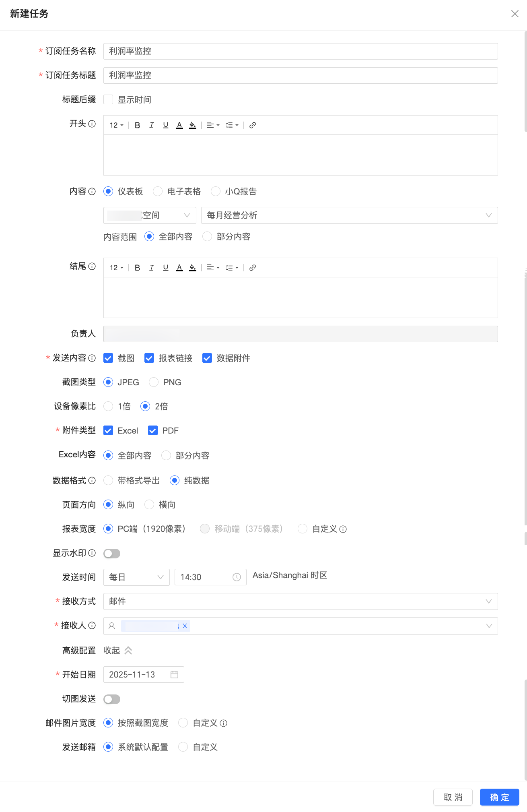Click info icon beside 邮件图片宽度 自定义
The height and width of the screenshot is (812, 527).
coord(224,723)
